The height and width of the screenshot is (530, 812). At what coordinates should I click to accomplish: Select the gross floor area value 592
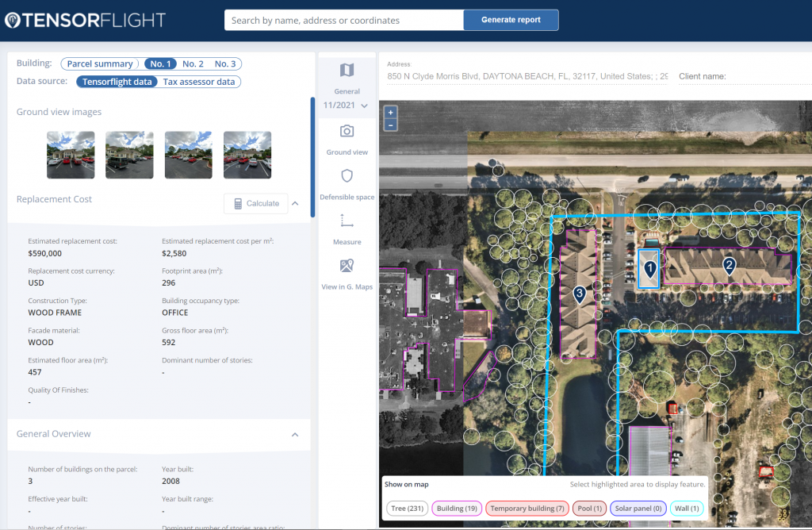[169, 343]
